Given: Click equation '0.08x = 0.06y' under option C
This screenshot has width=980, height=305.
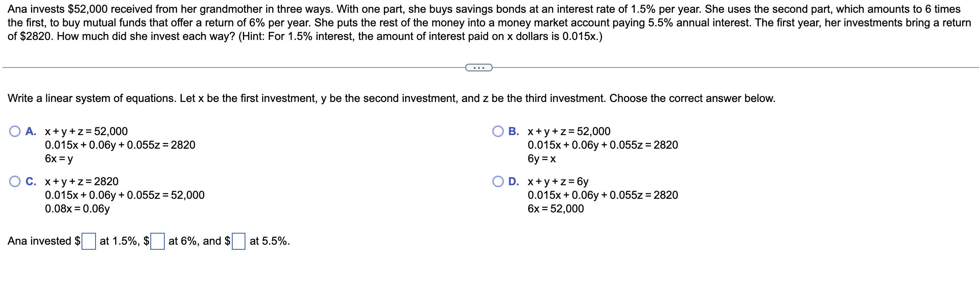Looking at the screenshot, I should click(77, 209).
